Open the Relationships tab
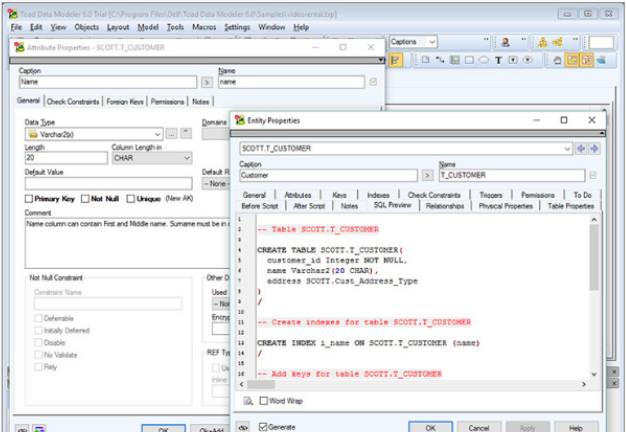Screen dimensions: 626x432 click(x=445, y=206)
